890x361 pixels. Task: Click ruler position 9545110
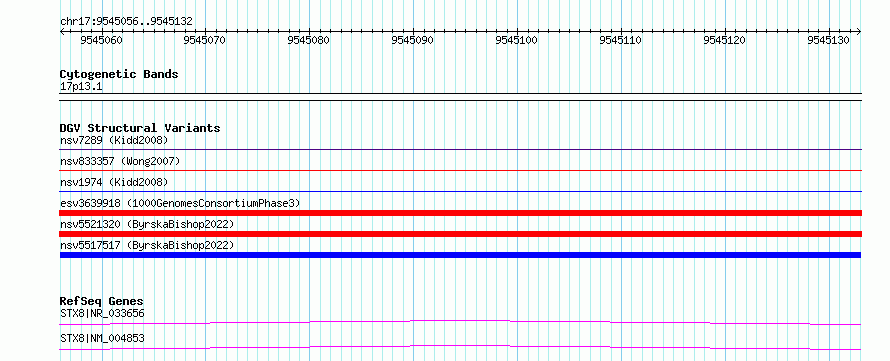[620, 40]
